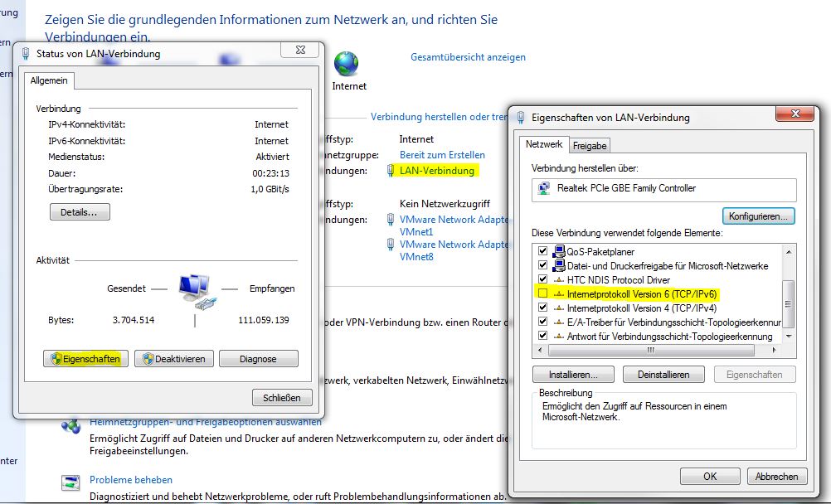Click the Konfigurieren... button
The image size is (831, 504).
758,216
